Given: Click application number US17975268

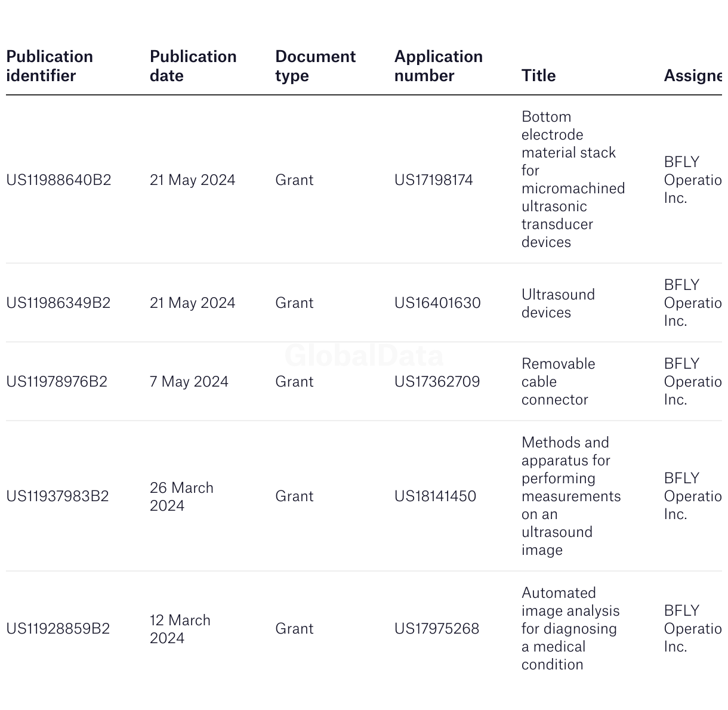Looking at the screenshot, I should [x=436, y=628].
